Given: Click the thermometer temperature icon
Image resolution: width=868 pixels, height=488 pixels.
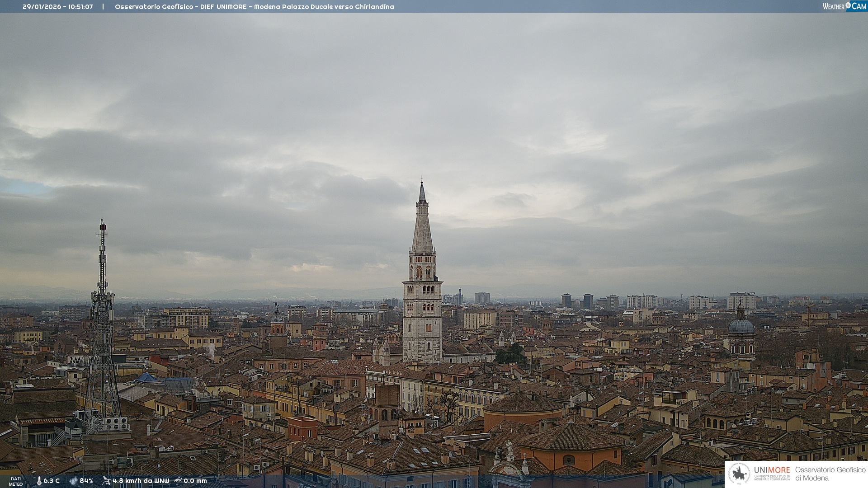Looking at the screenshot, I should click(39, 481).
